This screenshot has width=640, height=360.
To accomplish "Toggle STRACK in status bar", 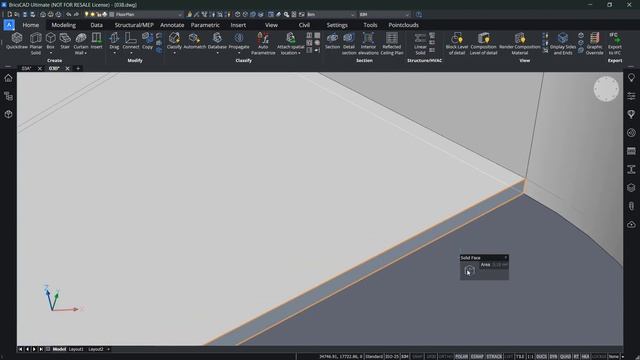I will [494, 357].
